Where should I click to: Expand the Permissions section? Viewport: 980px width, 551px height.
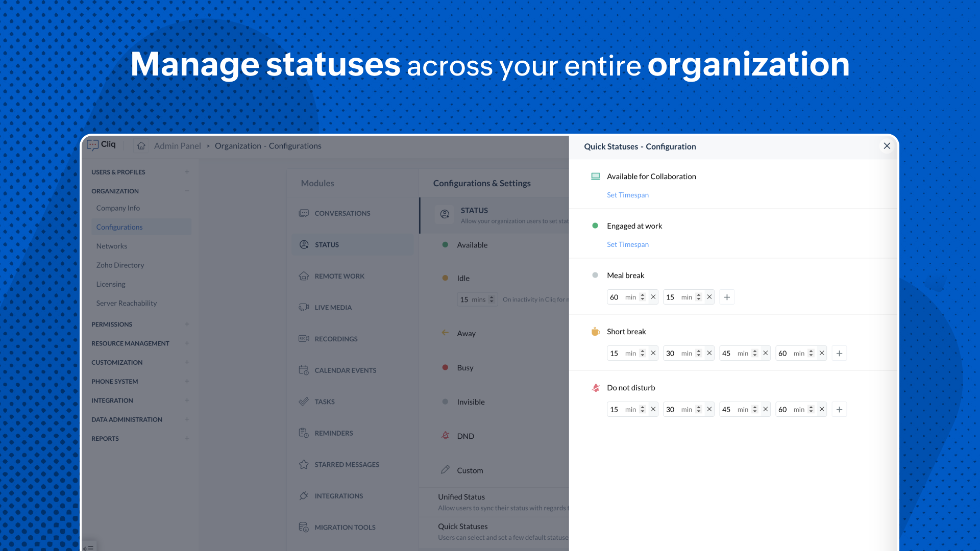click(x=187, y=324)
